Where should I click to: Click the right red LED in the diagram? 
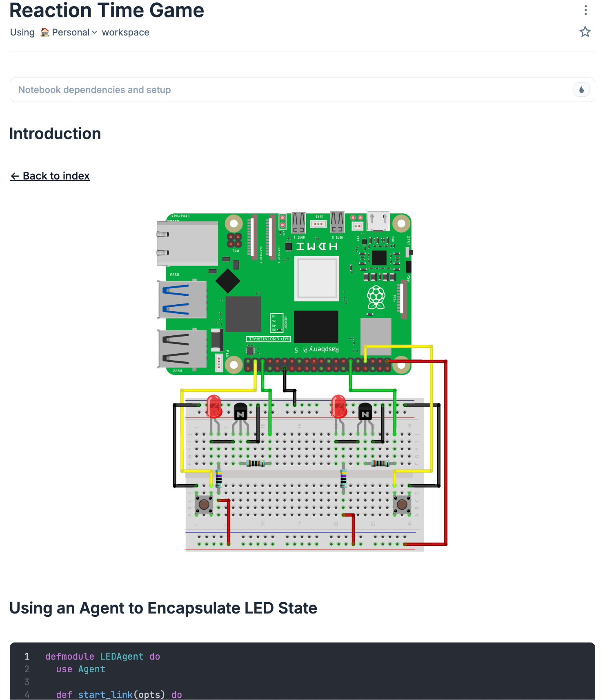[338, 406]
